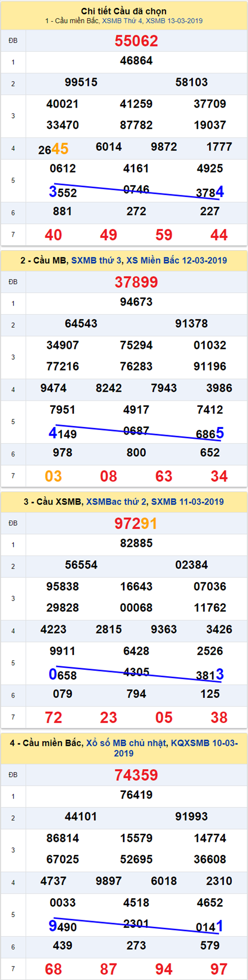Select fifth prize number 0612
This screenshot has height=980, width=248.
(63, 169)
